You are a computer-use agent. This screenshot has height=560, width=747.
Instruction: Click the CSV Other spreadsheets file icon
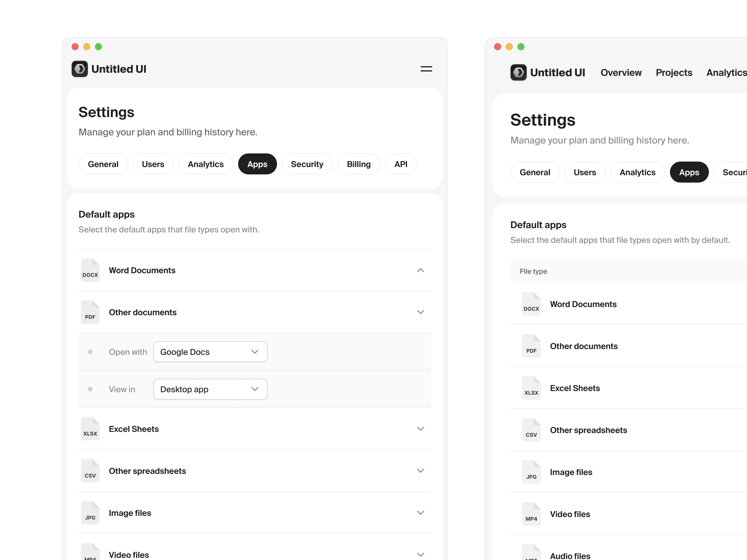[90, 471]
